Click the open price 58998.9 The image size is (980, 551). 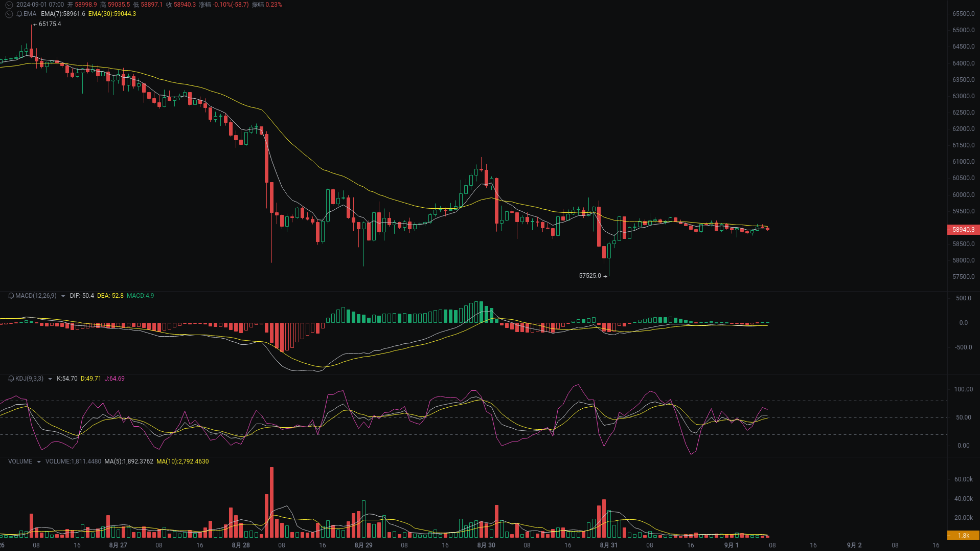click(86, 5)
